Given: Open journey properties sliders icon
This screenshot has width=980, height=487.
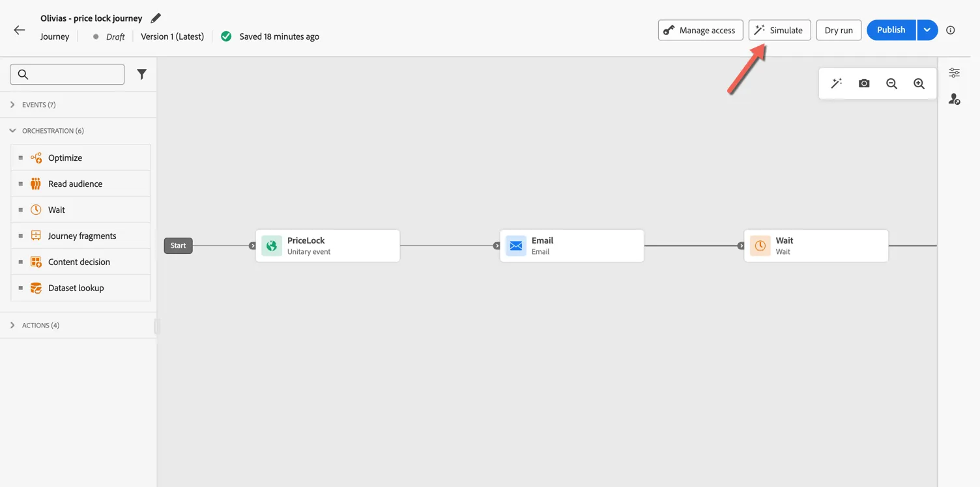Looking at the screenshot, I should pyautogui.click(x=954, y=73).
